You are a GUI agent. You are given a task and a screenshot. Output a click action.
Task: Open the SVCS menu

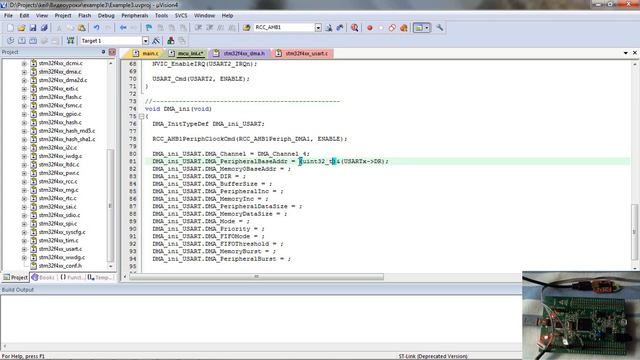point(181,16)
